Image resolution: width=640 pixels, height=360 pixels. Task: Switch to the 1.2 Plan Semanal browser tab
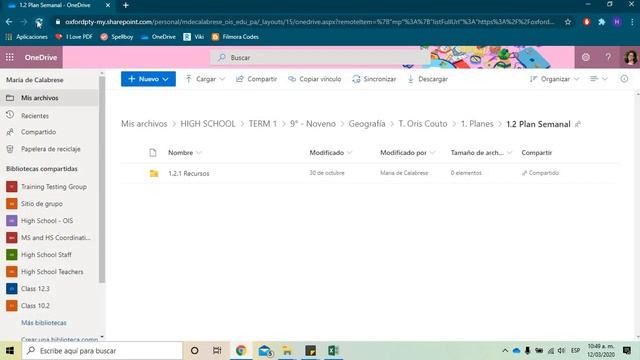point(60,5)
